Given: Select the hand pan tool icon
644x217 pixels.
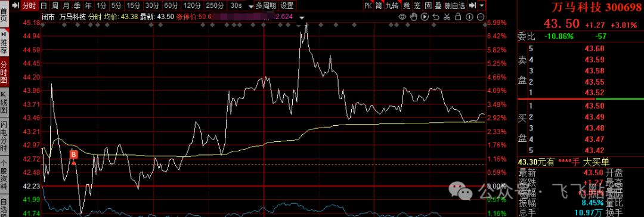Looking at the screenshot, I should click(414, 17).
